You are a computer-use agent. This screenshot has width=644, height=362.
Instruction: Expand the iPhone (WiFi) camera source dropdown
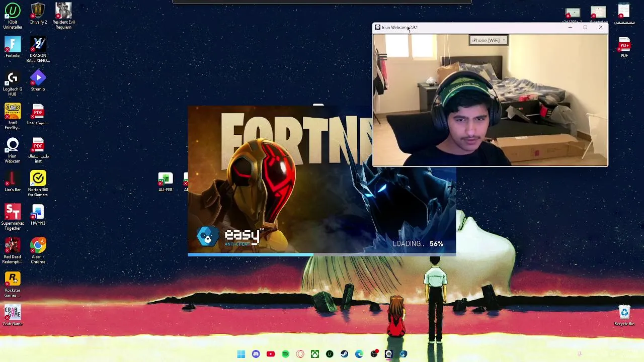click(488, 40)
